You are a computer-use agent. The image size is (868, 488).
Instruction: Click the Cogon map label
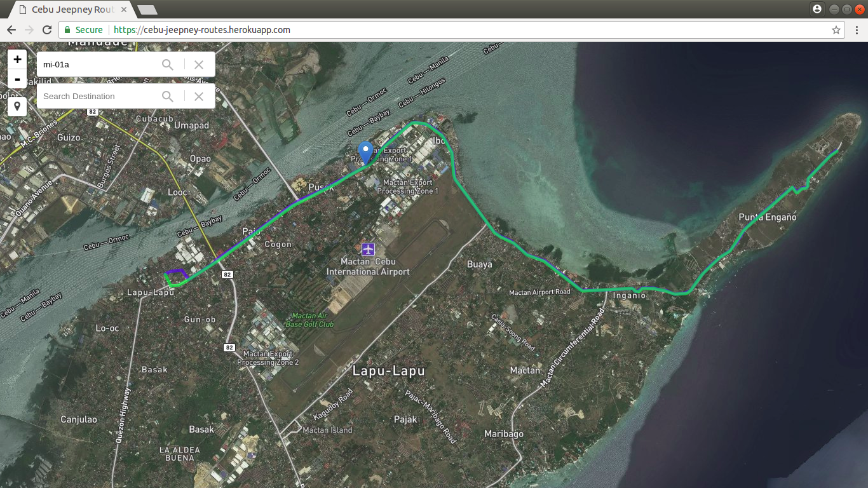[278, 244]
